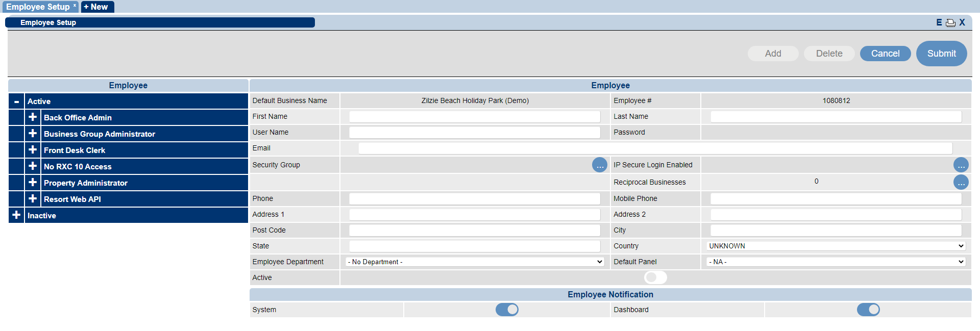Screen dimensions: 980x331
Task: Focus the User Name field
Action: pos(475,133)
